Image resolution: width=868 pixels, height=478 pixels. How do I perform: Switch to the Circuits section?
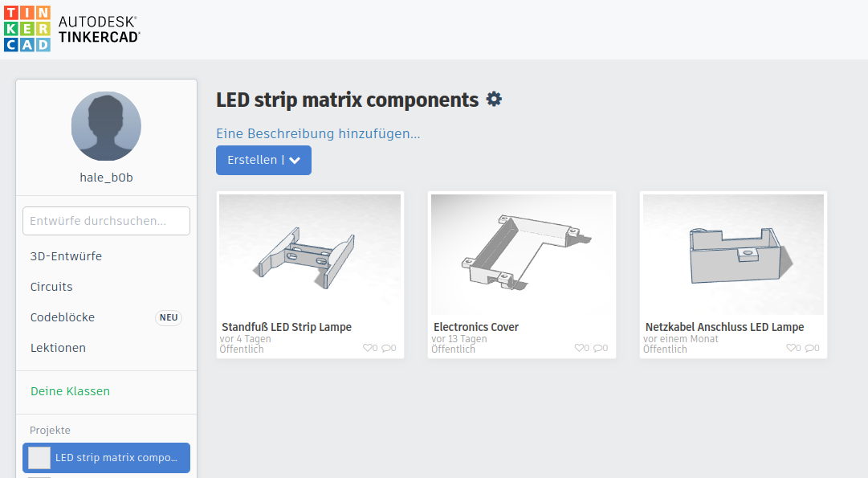(x=51, y=286)
